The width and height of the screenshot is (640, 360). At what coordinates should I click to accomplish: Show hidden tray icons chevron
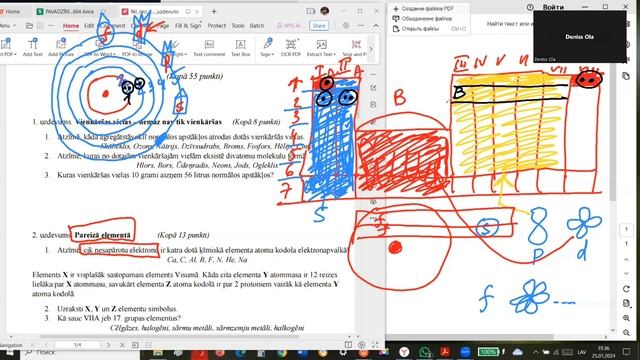pos(536,352)
